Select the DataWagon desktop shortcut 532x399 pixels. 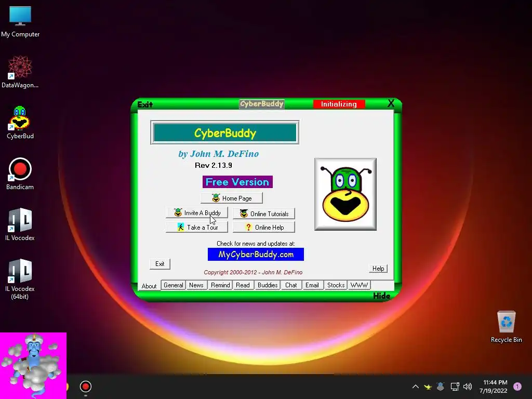(20, 72)
